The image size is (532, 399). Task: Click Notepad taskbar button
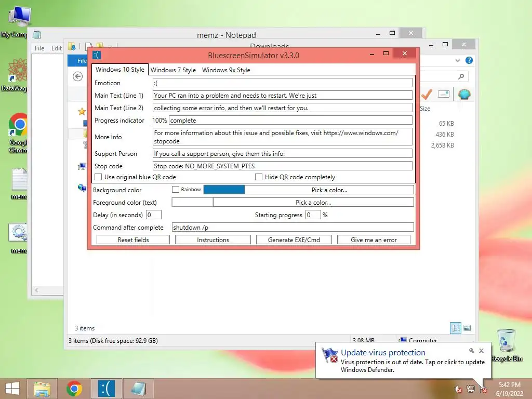click(x=139, y=389)
